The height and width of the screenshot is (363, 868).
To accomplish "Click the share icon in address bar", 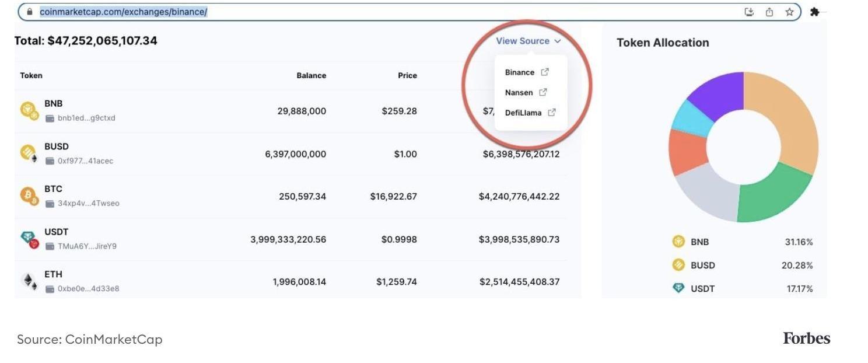I will (769, 12).
